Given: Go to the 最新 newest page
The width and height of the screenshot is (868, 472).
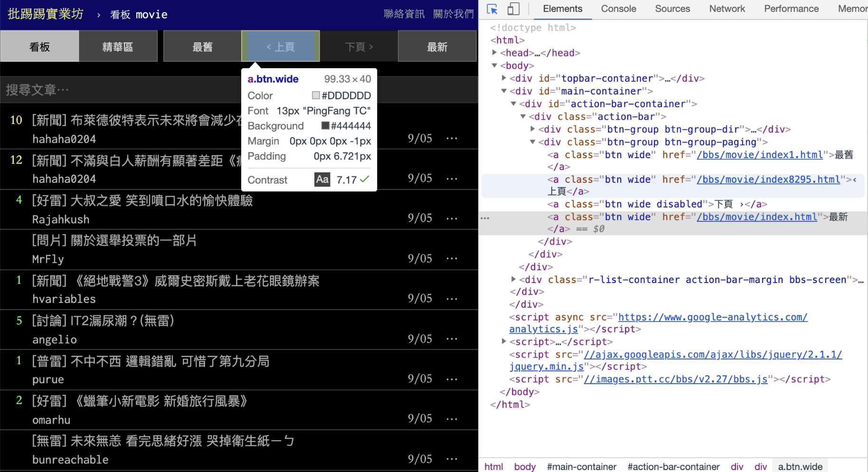Looking at the screenshot, I should [437, 47].
